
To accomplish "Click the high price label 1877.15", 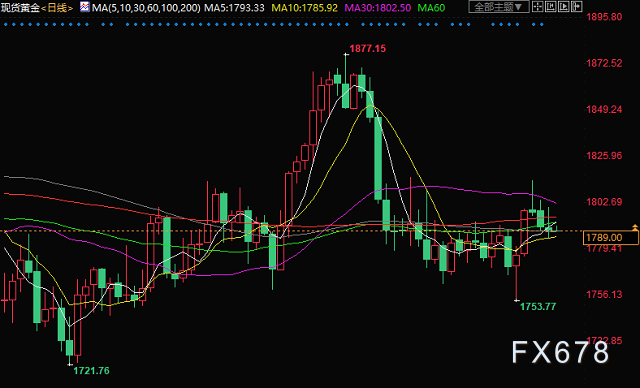I will click(367, 49).
